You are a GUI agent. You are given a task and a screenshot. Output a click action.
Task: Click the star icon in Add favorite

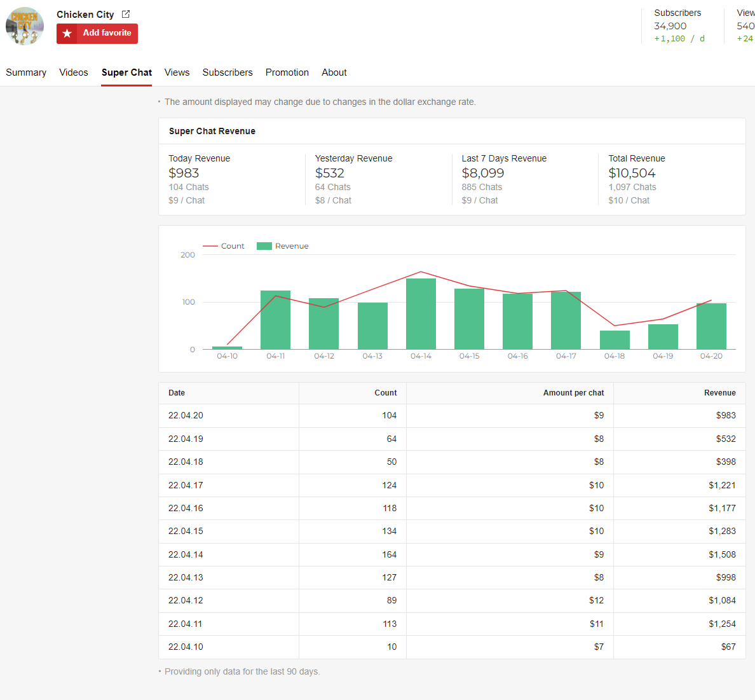[x=67, y=33]
